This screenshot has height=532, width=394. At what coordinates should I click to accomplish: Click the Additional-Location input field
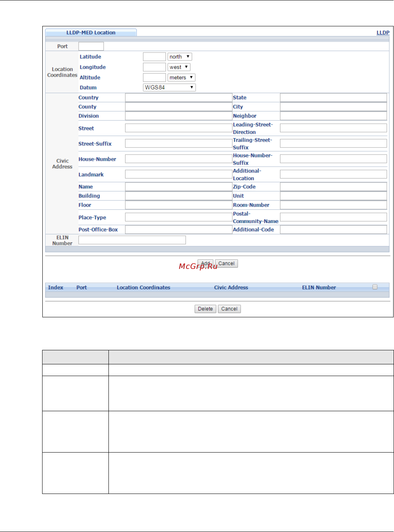(333, 174)
